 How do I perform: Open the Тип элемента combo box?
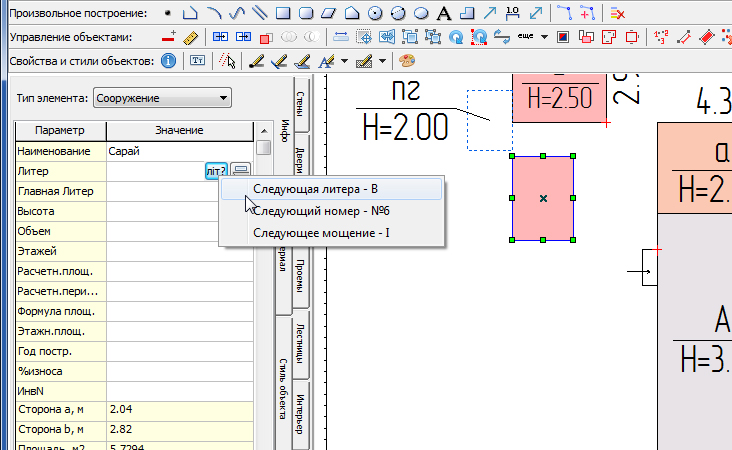click(x=161, y=98)
